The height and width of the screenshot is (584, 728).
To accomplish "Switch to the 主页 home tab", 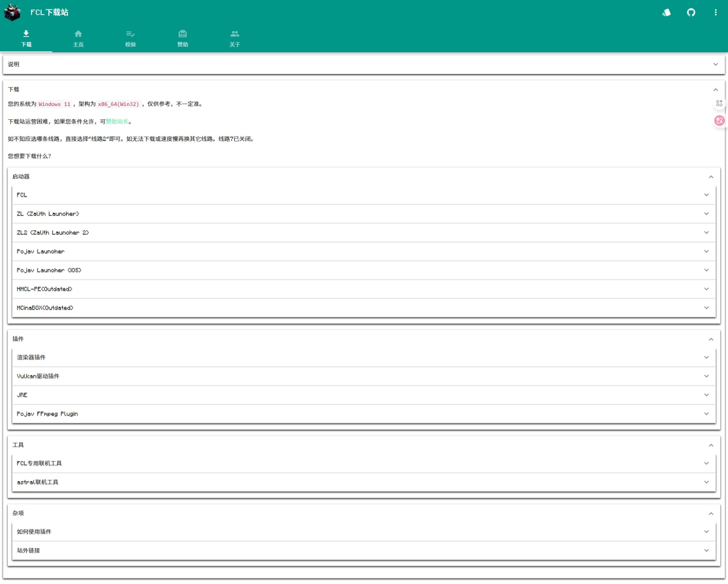I will (x=78, y=39).
